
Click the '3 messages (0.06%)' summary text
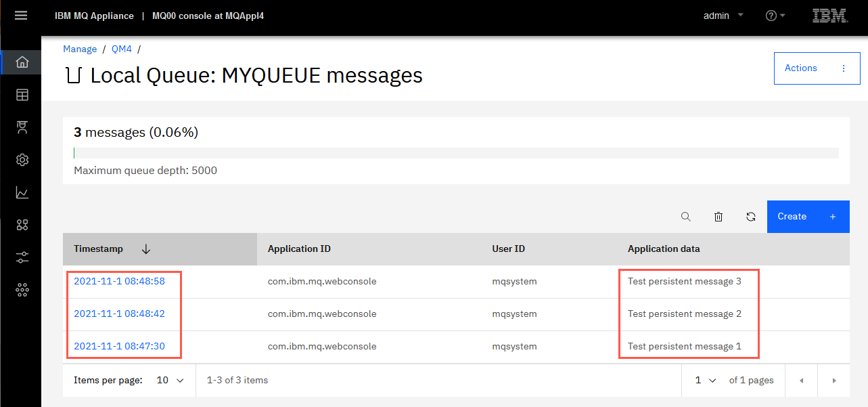click(x=136, y=132)
